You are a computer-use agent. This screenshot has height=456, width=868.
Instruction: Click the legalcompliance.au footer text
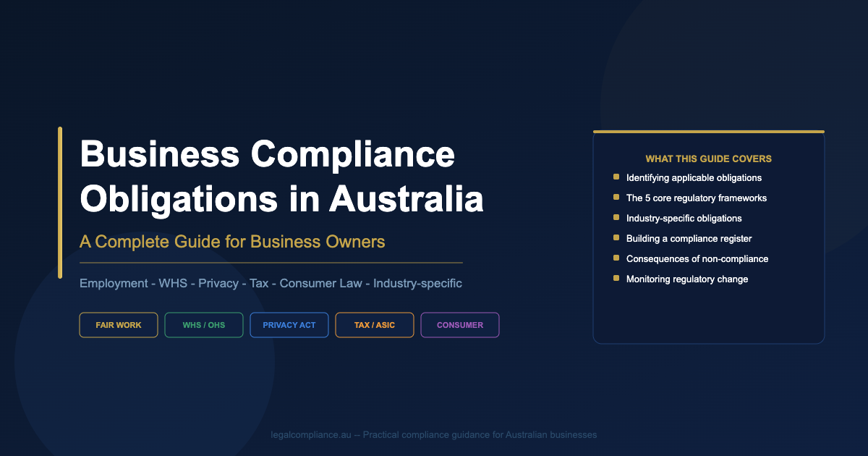(433, 435)
